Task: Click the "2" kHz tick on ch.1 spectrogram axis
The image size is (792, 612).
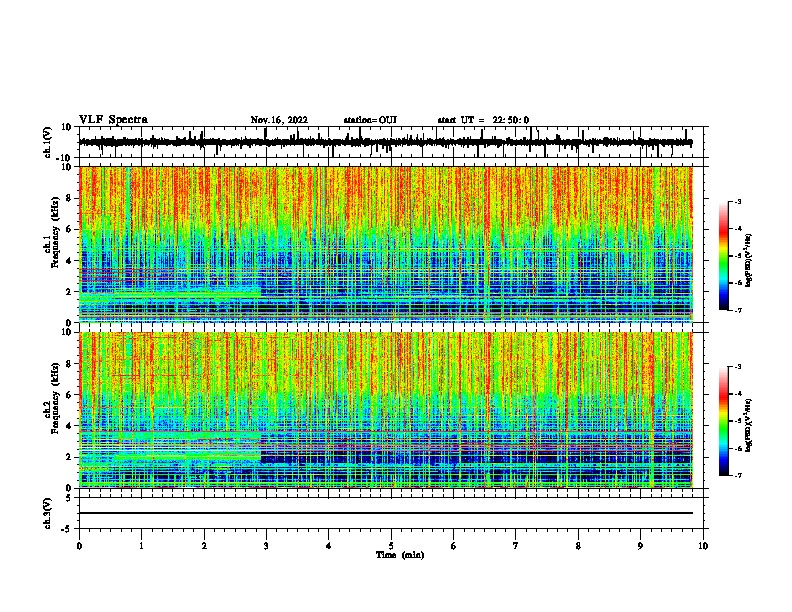Action: pyautogui.click(x=69, y=291)
